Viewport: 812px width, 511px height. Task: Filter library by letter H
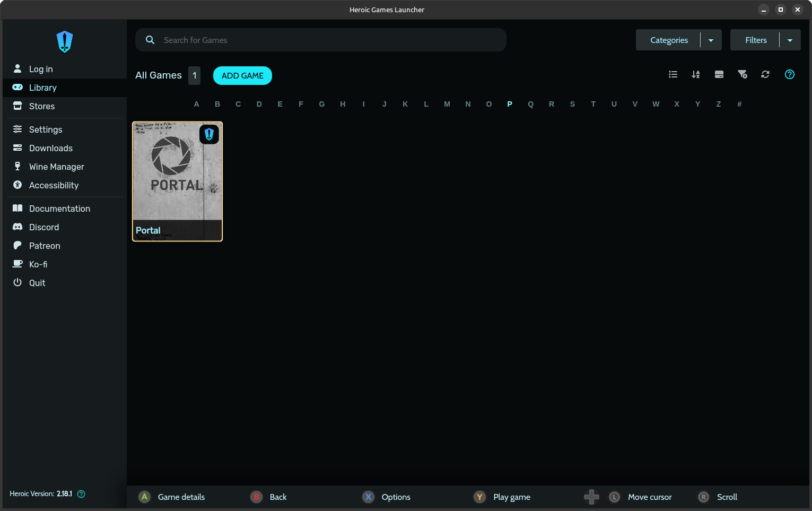click(x=343, y=104)
